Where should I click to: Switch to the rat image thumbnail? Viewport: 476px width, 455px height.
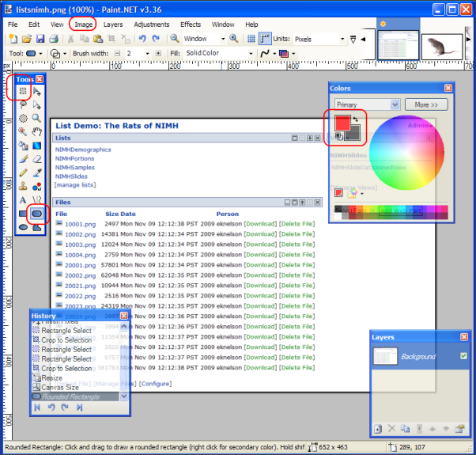pyautogui.click(x=442, y=47)
